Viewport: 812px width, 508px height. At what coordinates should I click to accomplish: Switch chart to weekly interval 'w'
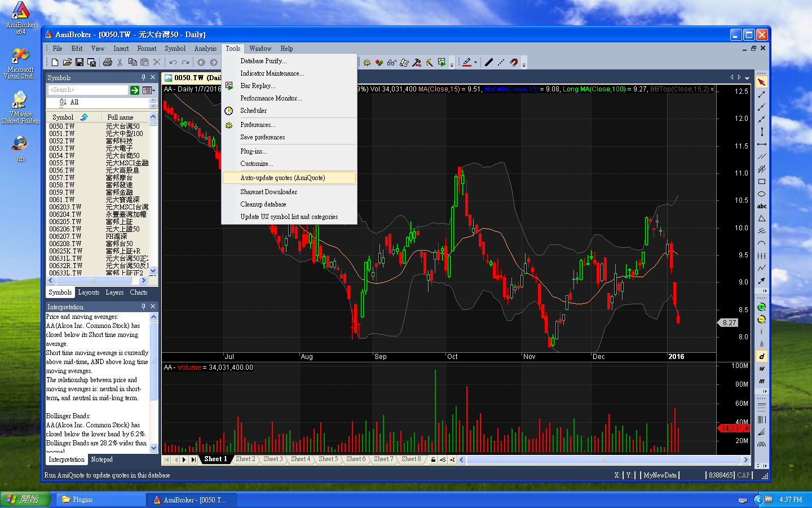pos(762,369)
